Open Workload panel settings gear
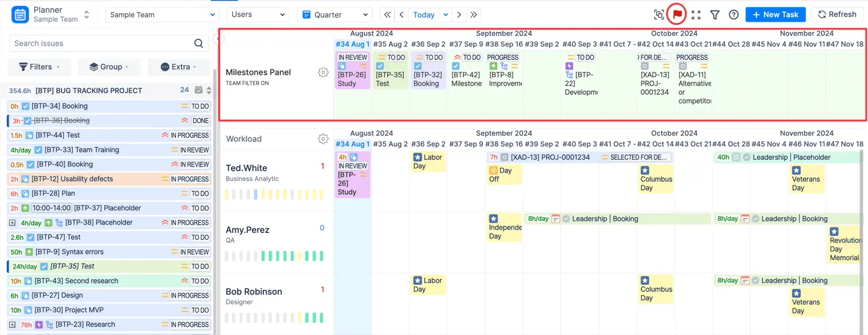Image resolution: width=868 pixels, height=335 pixels. tap(323, 139)
